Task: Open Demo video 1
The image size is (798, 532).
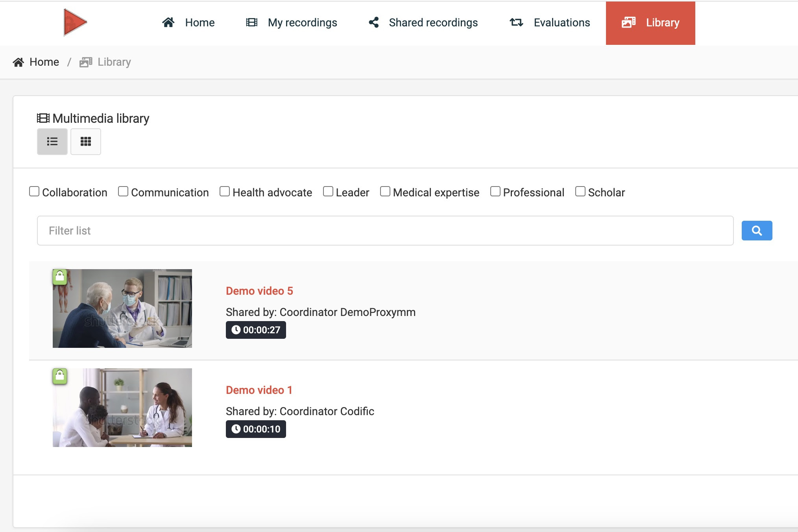Action: pyautogui.click(x=259, y=390)
